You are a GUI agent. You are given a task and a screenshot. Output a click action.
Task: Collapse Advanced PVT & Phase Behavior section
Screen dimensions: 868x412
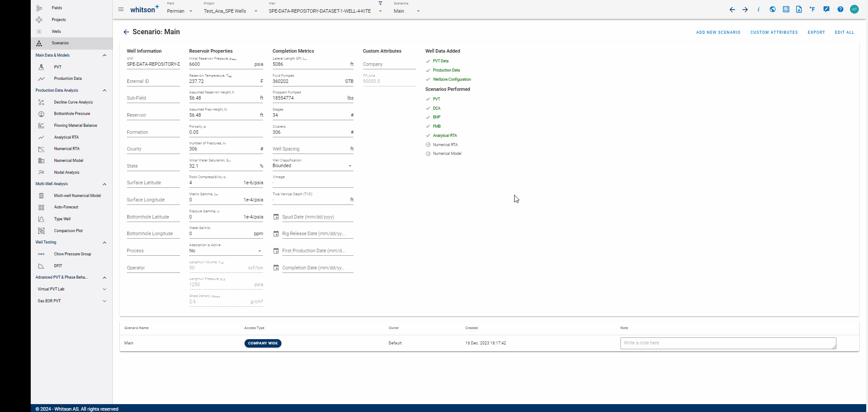pos(104,277)
